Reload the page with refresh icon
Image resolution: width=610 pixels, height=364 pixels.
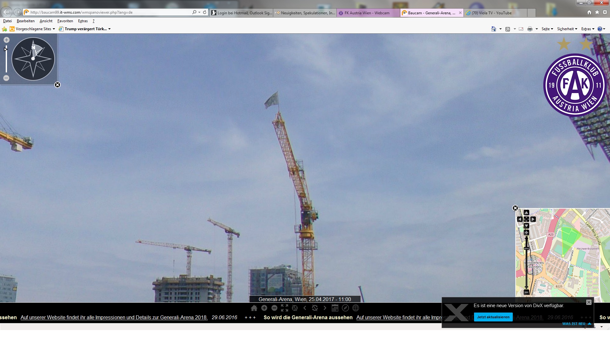(x=205, y=12)
